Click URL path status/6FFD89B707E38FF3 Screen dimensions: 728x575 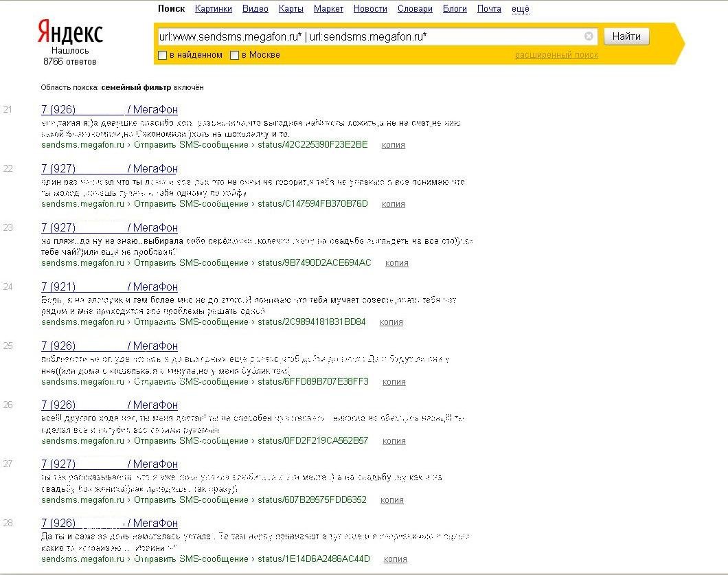coord(313,381)
